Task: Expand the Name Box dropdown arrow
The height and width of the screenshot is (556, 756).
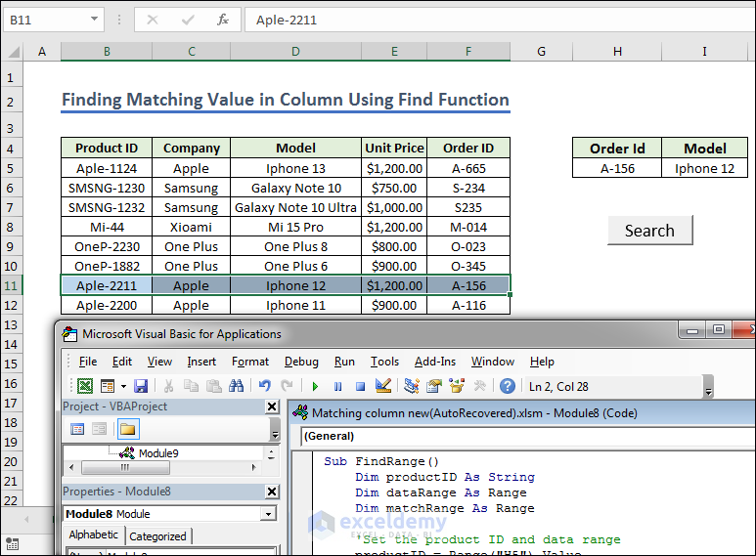Action: 94,20
